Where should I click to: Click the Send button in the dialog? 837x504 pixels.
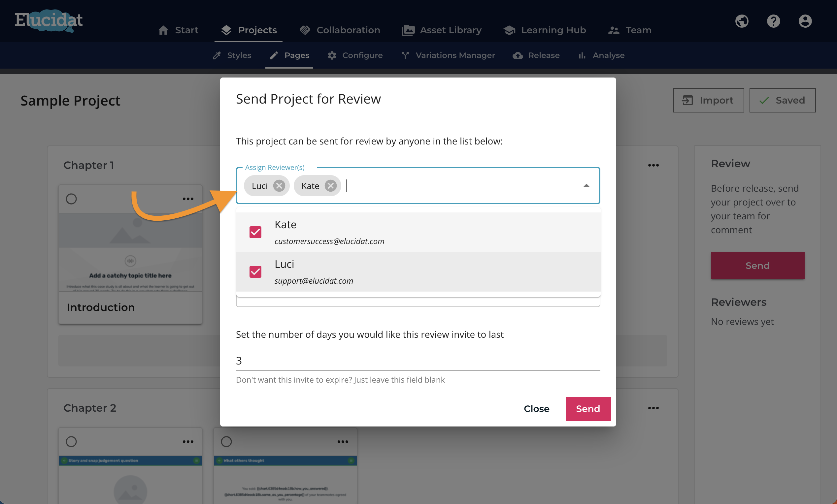coord(588,409)
